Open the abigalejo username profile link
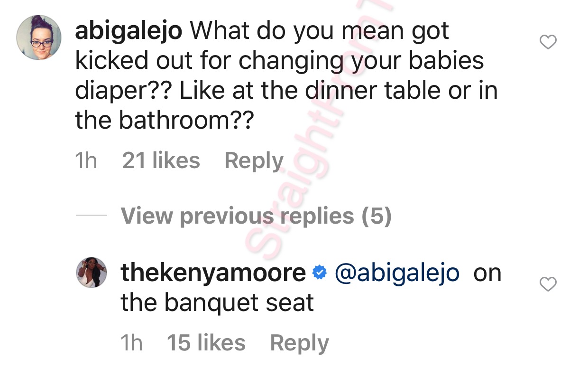Image resolution: width=588 pixels, height=368 pixels. 128,32
